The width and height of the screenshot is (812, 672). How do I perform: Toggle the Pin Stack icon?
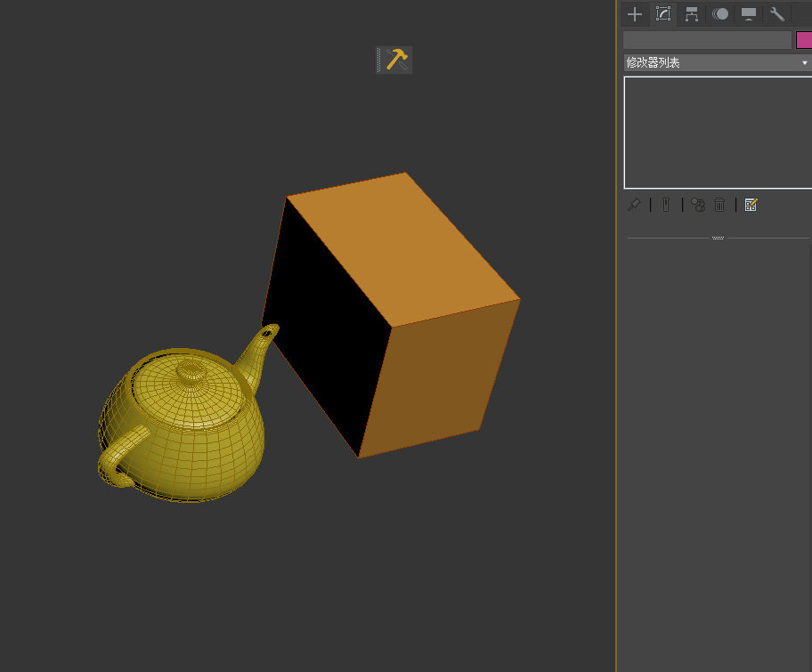tap(634, 205)
